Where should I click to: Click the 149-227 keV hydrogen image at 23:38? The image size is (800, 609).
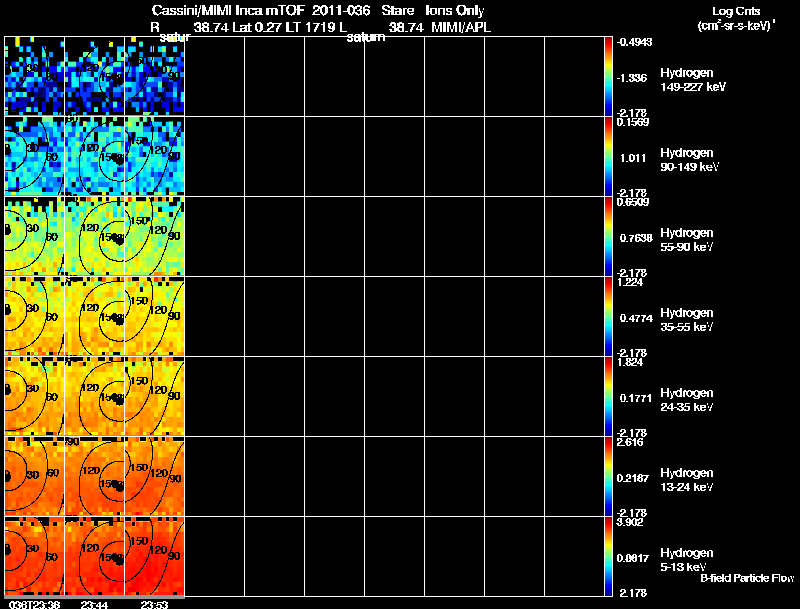(35, 76)
